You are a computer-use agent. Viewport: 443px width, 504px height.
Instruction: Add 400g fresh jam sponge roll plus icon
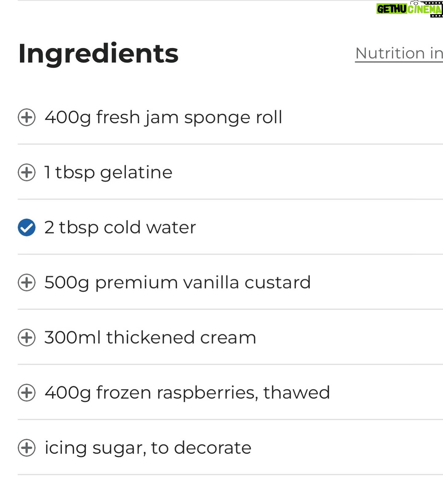(x=27, y=117)
